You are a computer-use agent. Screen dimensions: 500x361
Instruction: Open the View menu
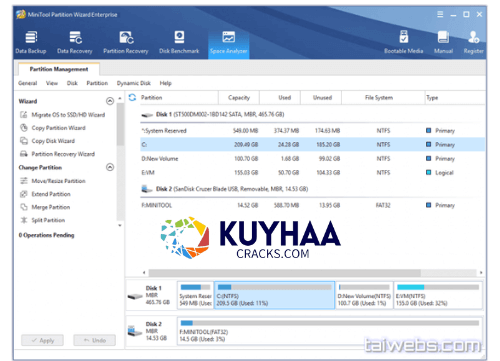pos(52,83)
